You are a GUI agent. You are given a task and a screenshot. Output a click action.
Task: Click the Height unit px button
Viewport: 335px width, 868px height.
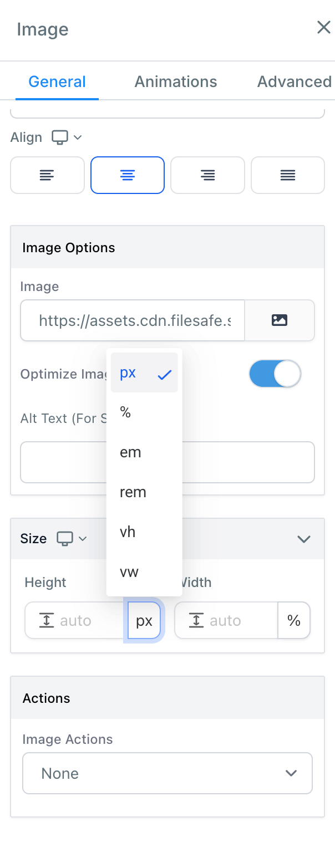point(144,621)
